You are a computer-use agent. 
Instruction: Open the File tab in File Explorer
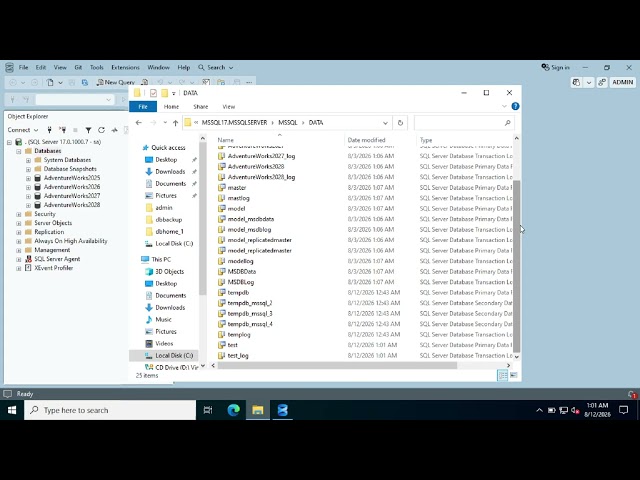(143, 107)
